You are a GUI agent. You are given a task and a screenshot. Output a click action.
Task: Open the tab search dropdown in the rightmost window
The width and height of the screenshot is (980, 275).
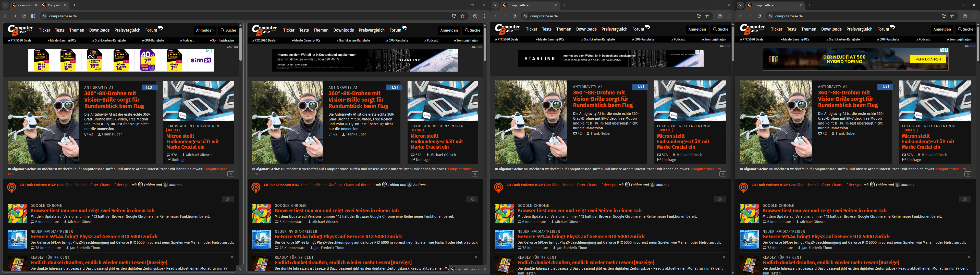[740, 5]
